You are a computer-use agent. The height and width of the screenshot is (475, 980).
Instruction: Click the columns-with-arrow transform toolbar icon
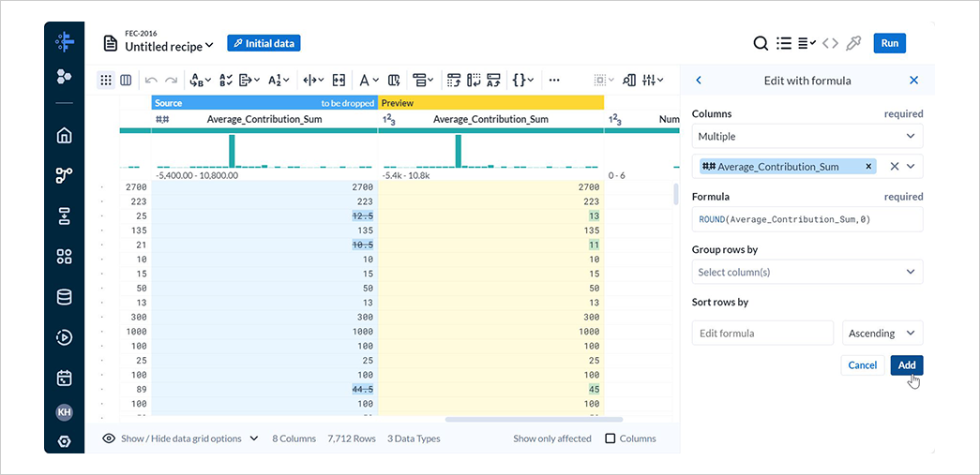pos(474,80)
